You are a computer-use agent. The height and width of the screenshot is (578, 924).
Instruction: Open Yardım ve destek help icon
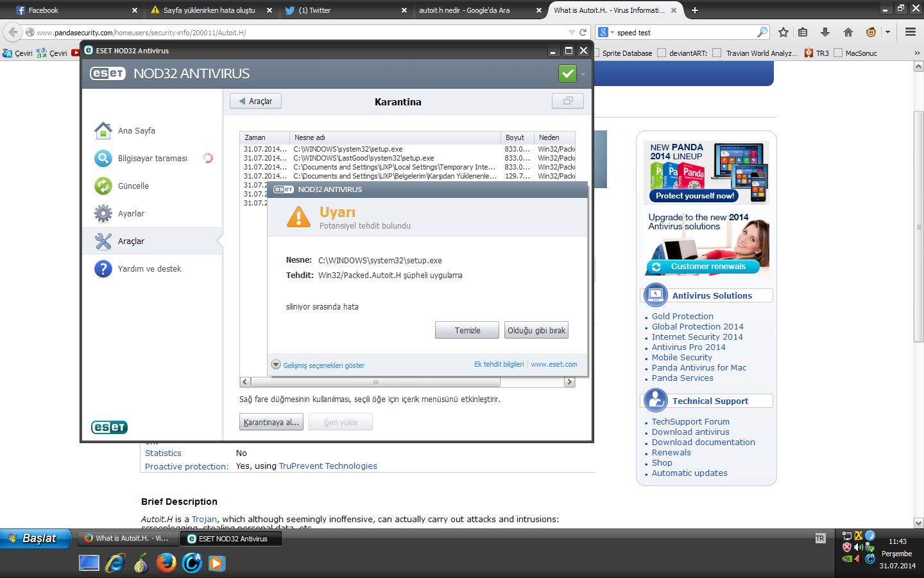103,268
